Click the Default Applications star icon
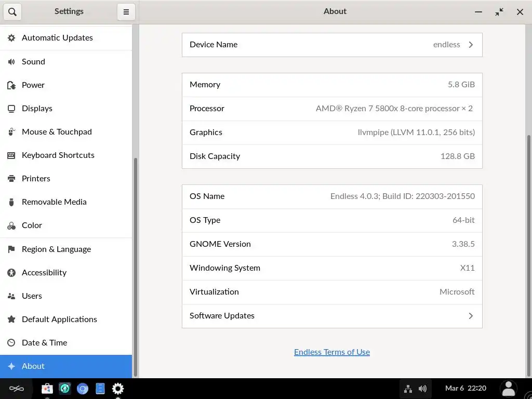532x399 pixels. coord(11,320)
